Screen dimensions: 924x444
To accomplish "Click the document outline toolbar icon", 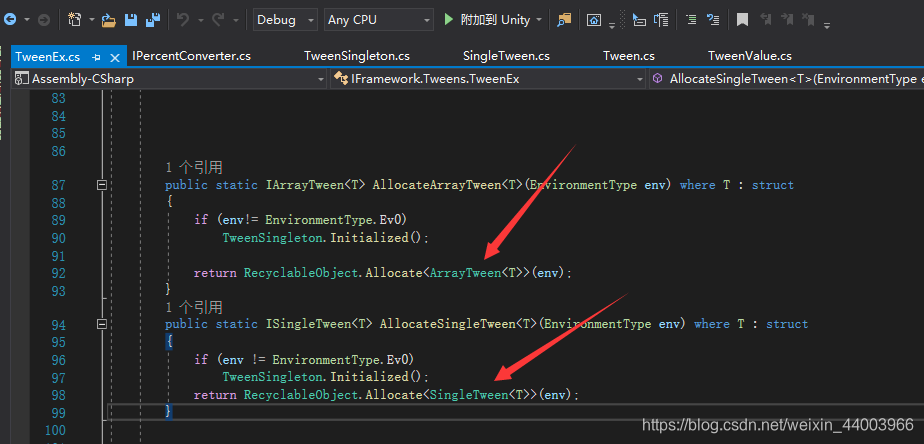I will coord(661,20).
